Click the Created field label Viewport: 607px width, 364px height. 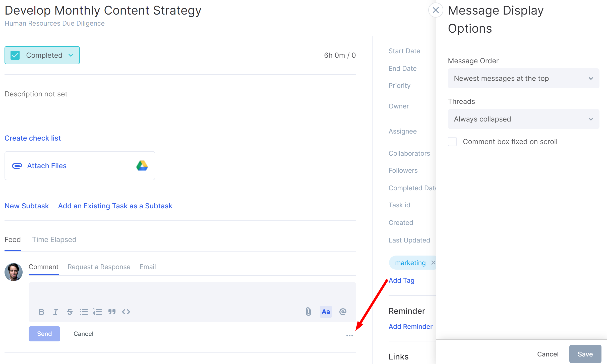pos(401,223)
